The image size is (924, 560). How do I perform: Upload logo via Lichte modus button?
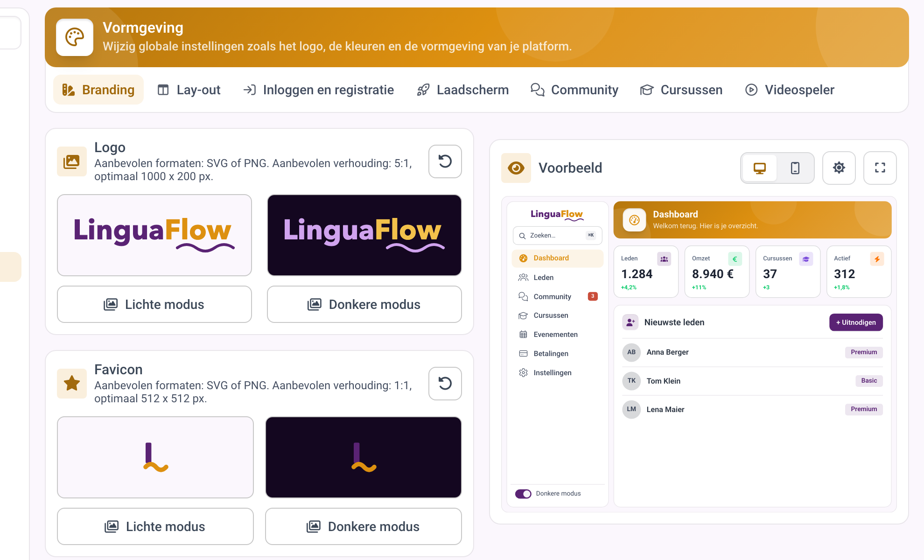(x=154, y=304)
